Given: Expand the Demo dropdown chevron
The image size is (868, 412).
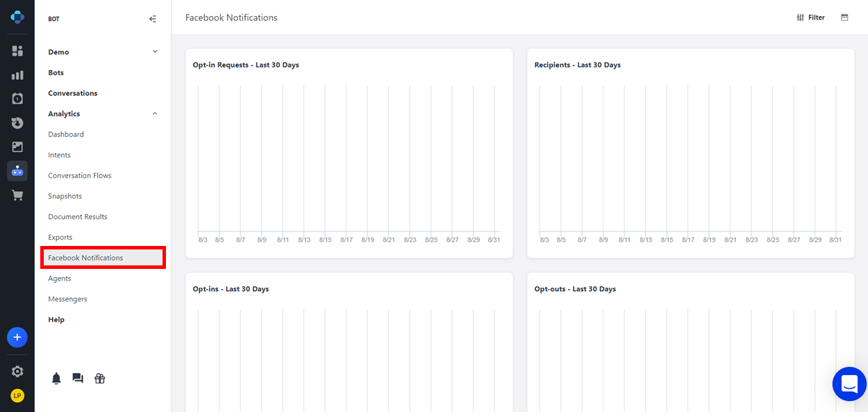Looking at the screenshot, I should click(155, 51).
